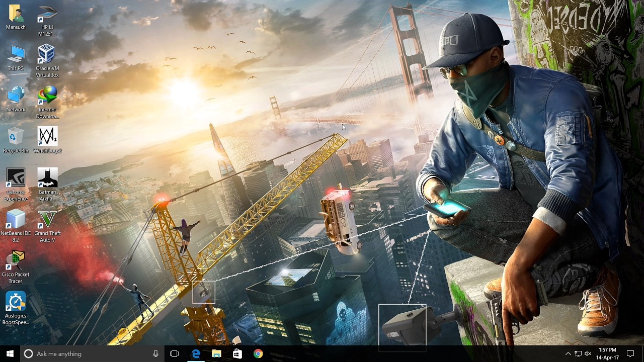This screenshot has width=644, height=362.
Task: Open the Windows Start menu
Action: pos(10,354)
